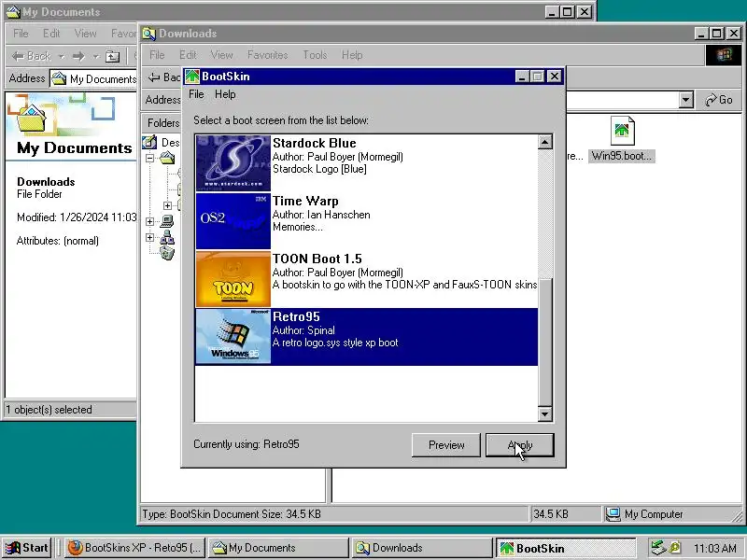Click the BootSkin title bar icon
Screen dimensions: 747x560
coord(192,77)
